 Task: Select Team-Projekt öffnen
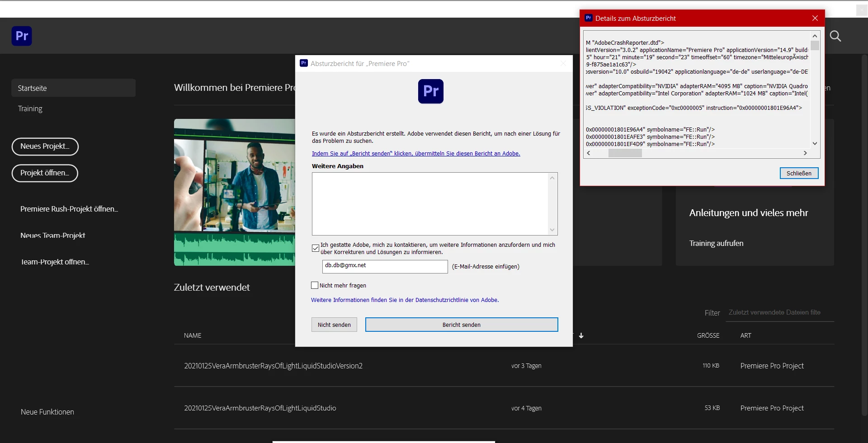pos(55,262)
